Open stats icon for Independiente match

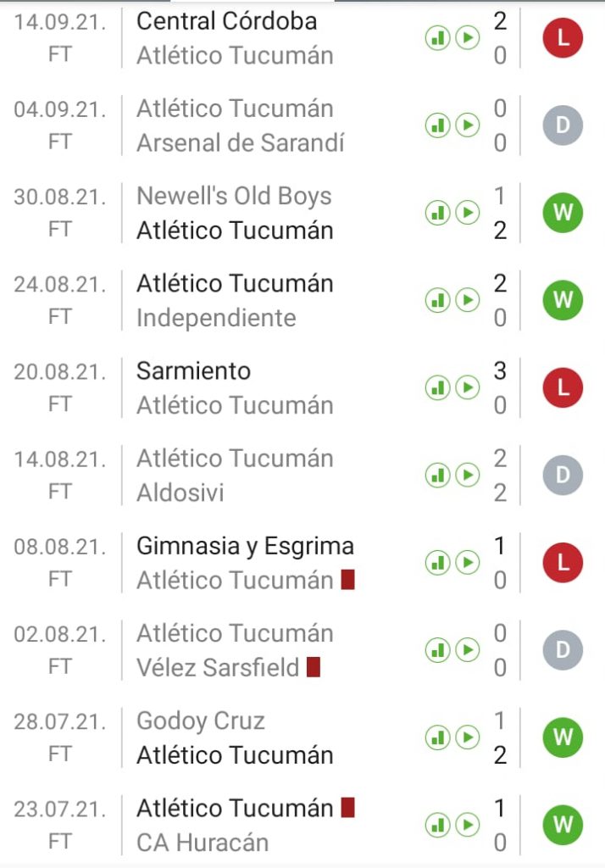pyautogui.click(x=437, y=300)
